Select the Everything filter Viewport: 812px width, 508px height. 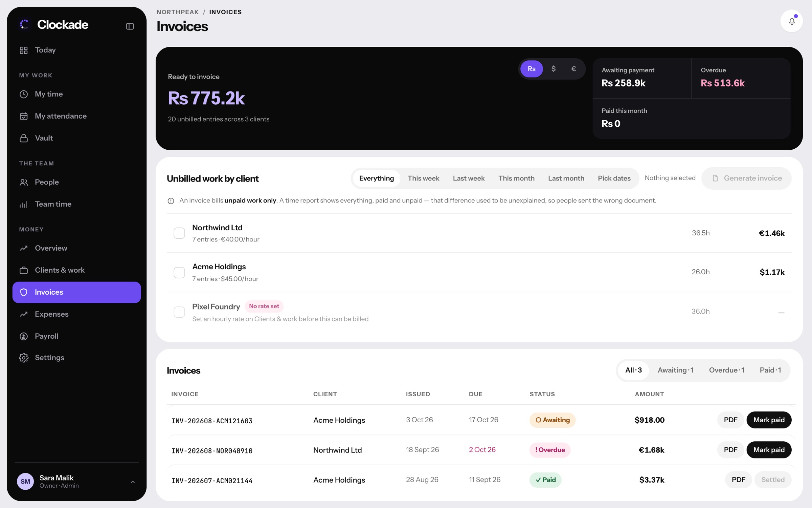pyautogui.click(x=376, y=178)
